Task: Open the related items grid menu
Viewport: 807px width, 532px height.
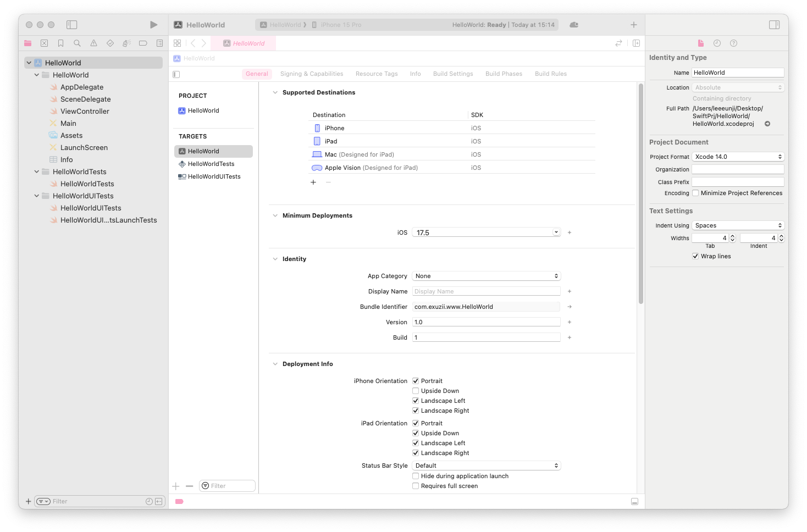Action: point(177,43)
